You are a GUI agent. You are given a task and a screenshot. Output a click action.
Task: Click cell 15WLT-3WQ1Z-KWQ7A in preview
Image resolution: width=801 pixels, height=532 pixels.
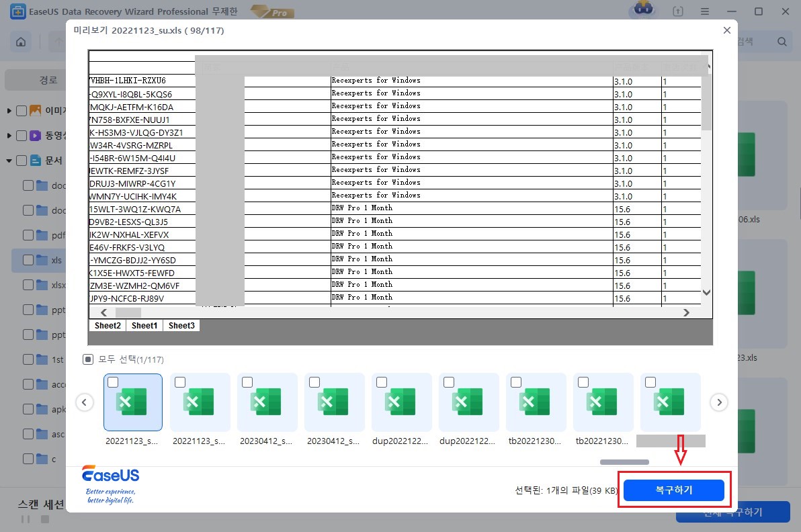[x=142, y=209]
